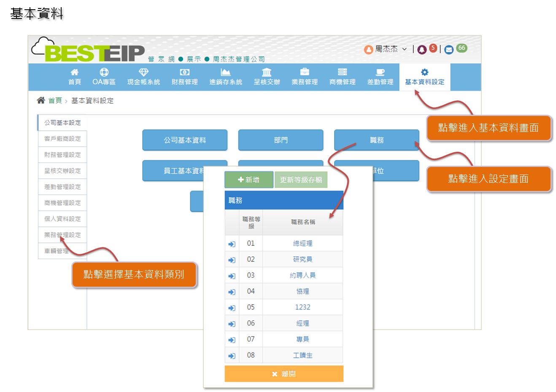Open the 基本資料設定 tab
Viewport: 556px width, 392px height.
[x=424, y=77]
